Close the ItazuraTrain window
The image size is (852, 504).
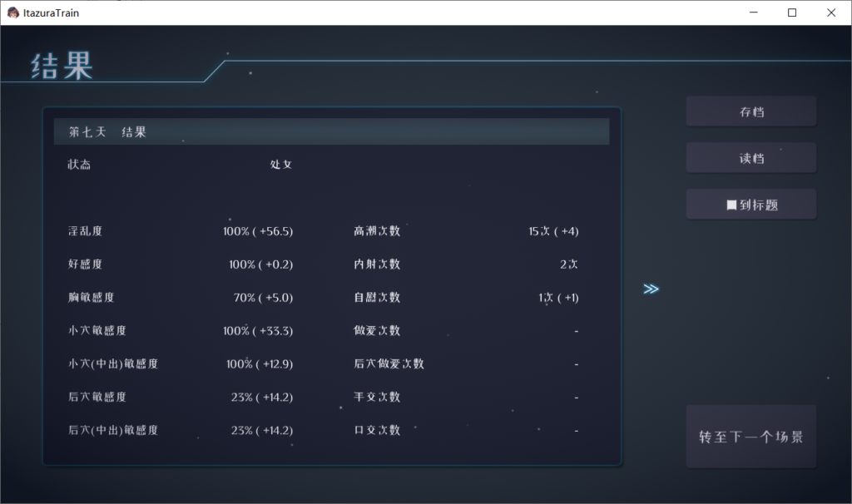coord(831,12)
